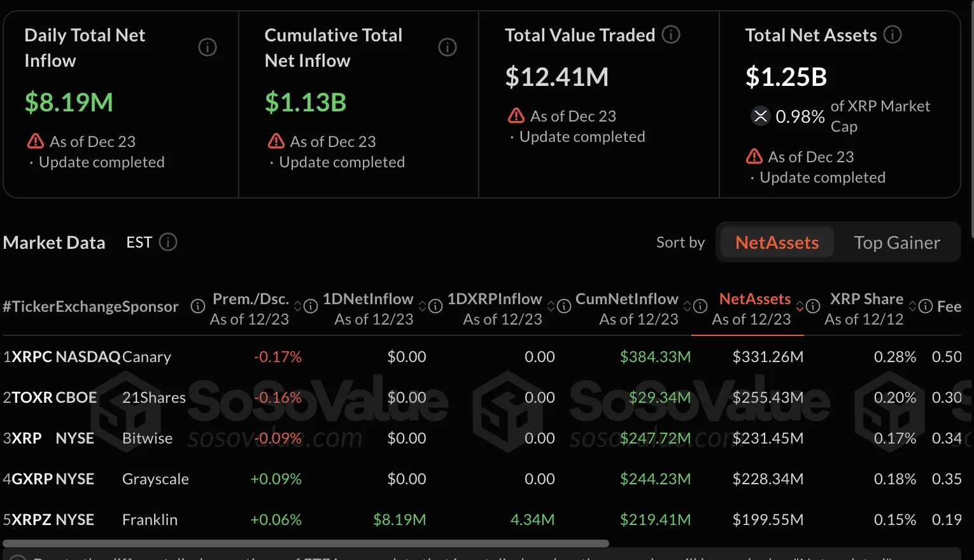Click the warning icon under Daily Total Net Inflow
The width and height of the screenshot is (974, 560).
tap(36, 141)
